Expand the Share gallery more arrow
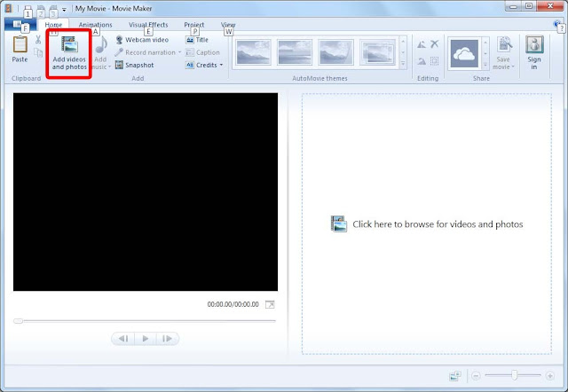This screenshot has width=568, height=392. [485, 65]
